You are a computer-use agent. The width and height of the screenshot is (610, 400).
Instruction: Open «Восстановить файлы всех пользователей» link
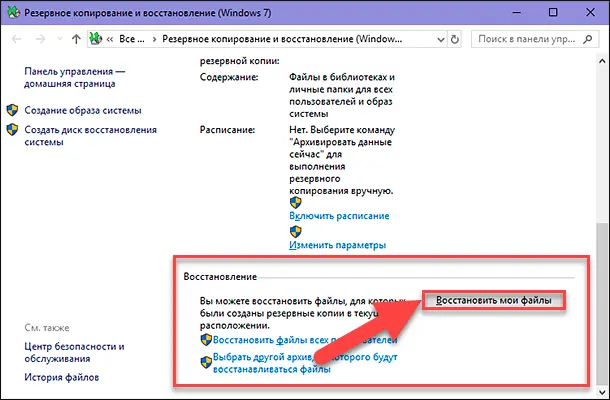[305, 340]
